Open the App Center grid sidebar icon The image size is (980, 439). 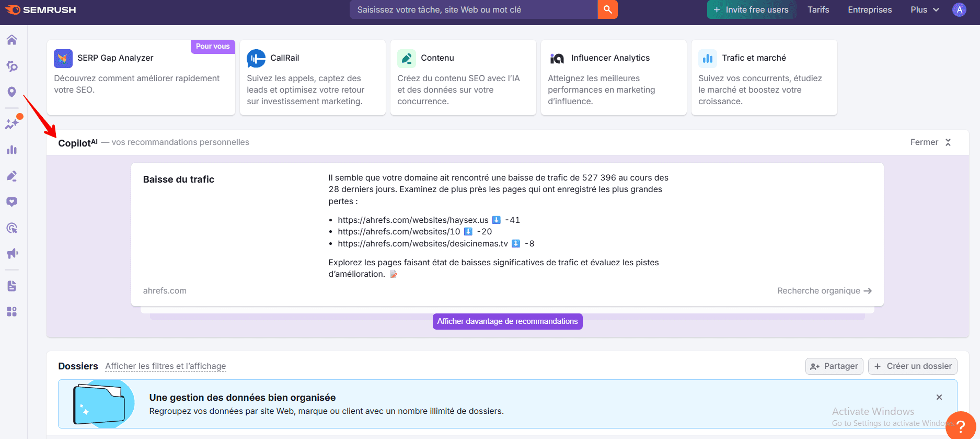point(11,312)
